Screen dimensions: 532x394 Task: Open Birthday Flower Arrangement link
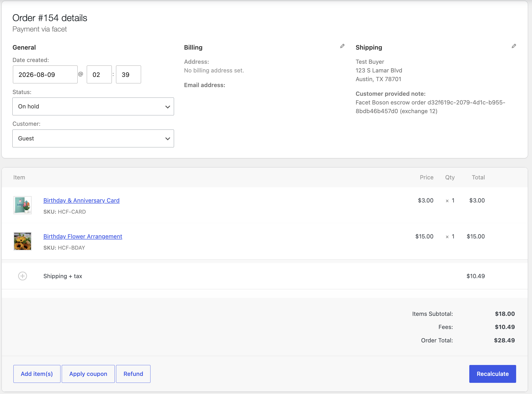pyautogui.click(x=83, y=236)
